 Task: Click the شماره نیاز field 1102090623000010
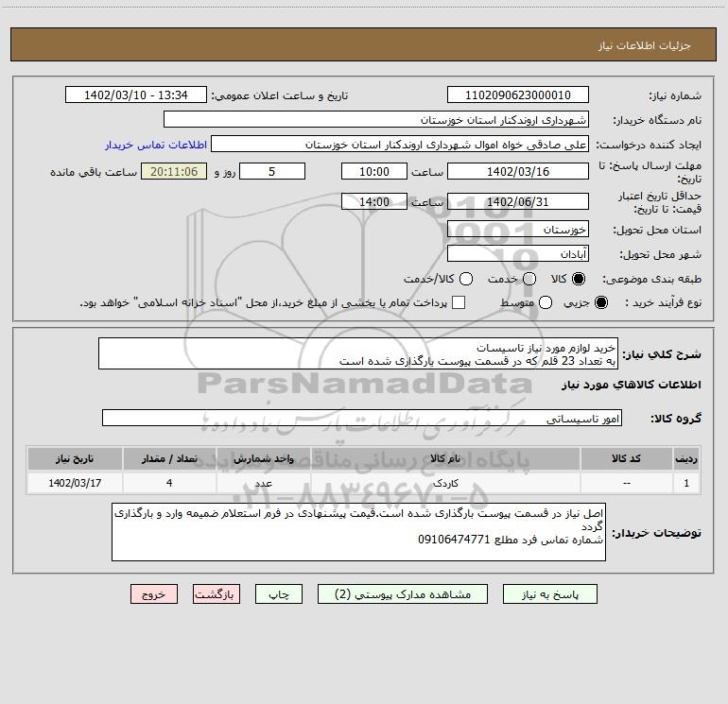pyautogui.click(x=518, y=95)
